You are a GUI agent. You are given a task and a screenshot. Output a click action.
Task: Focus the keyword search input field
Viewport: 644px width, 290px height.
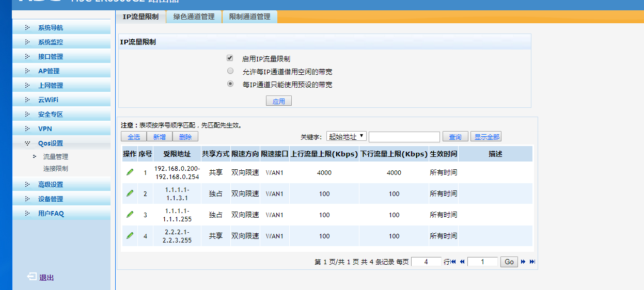(x=404, y=137)
